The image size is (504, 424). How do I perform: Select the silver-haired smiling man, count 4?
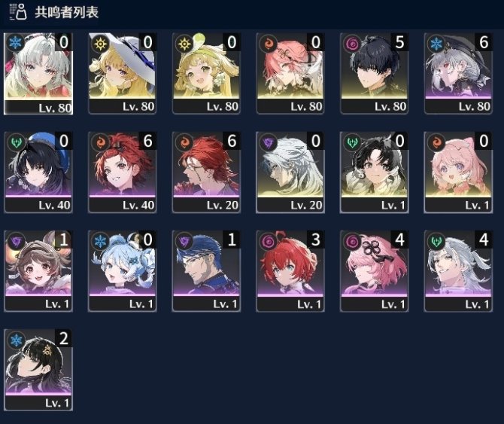tap(458, 271)
